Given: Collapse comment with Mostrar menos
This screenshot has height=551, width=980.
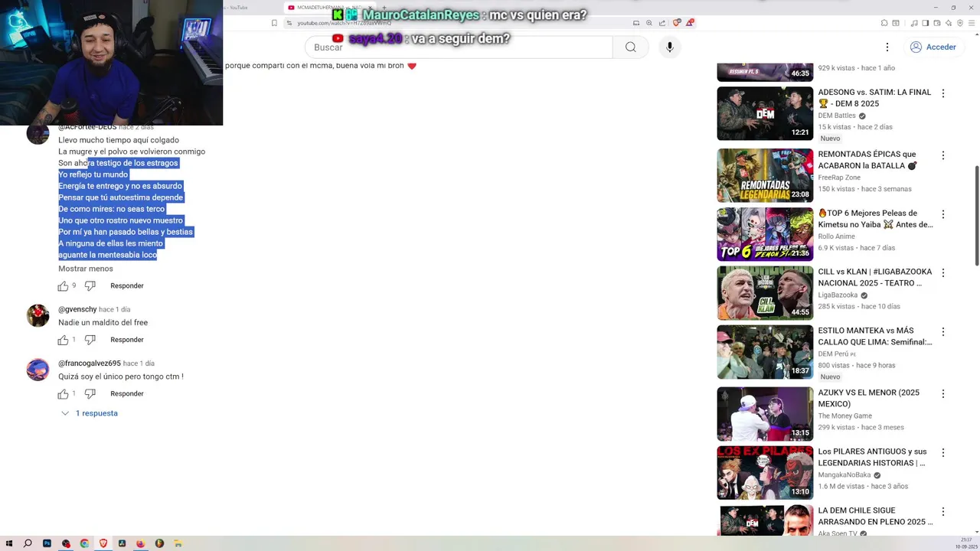Looking at the screenshot, I should 86,269.
